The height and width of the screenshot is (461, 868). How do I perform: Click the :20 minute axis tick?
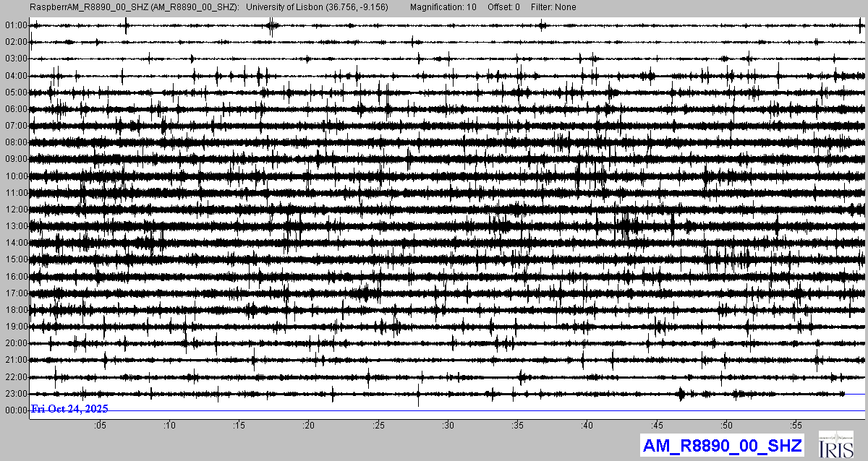[309, 425]
